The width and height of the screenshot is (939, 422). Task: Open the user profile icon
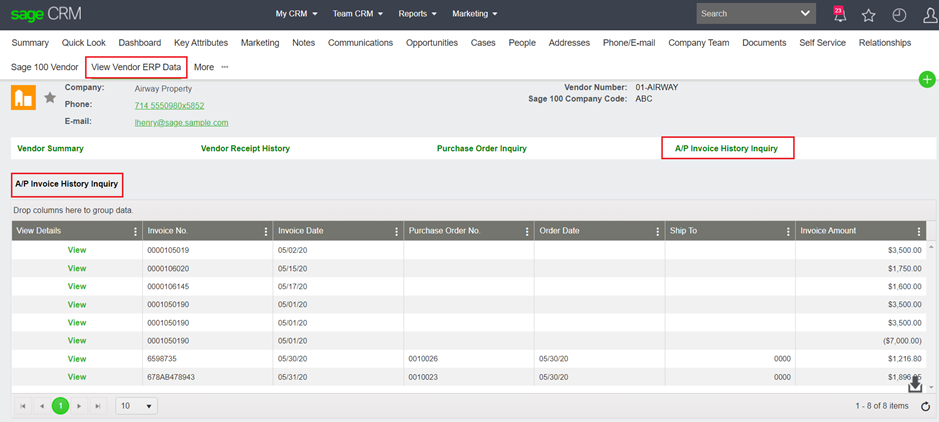[x=930, y=16]
